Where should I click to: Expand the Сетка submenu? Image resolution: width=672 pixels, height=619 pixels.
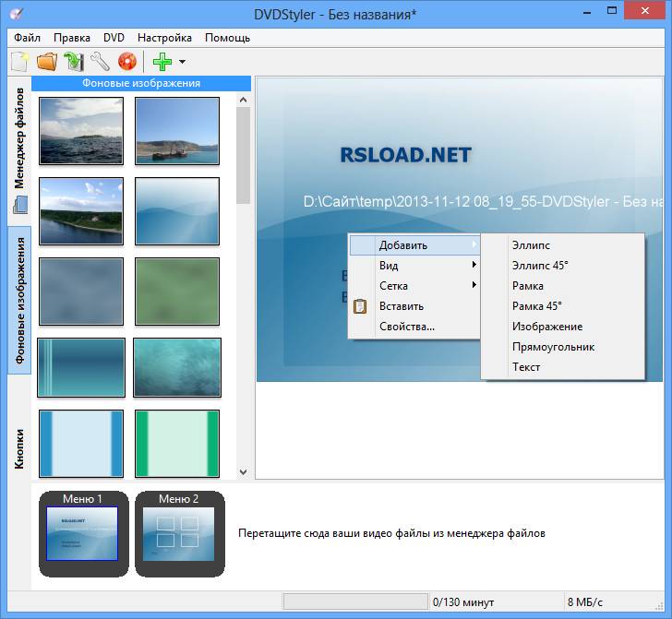pos(414,286)
